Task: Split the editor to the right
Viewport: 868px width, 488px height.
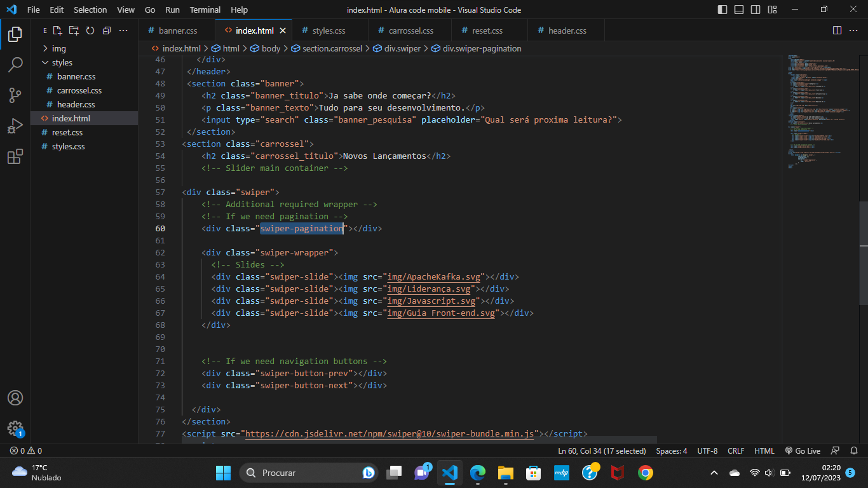Action: pos(837,30)
